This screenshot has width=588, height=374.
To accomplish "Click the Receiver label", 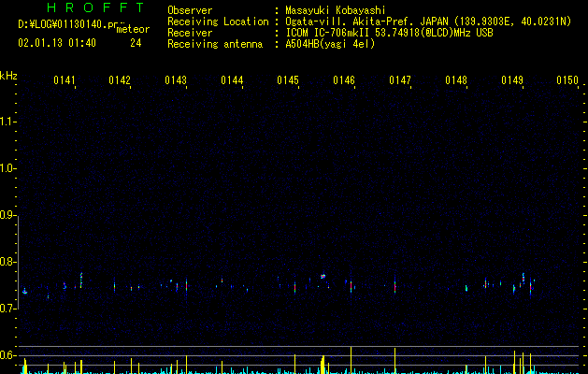I will pos(190,33).
